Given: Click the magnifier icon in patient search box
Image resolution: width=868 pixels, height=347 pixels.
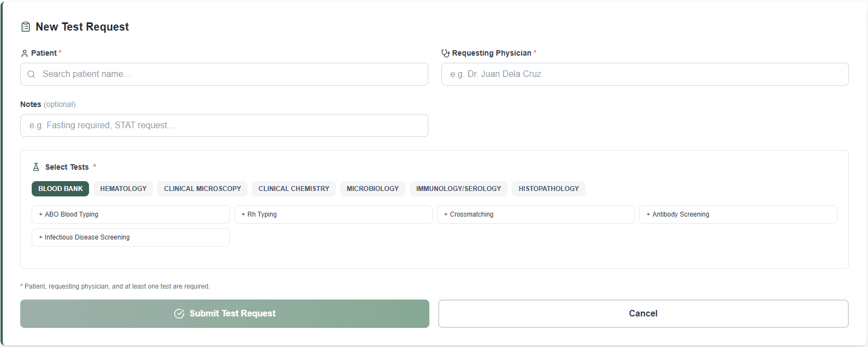Looking at the screenshot, I should pos(31,74).
